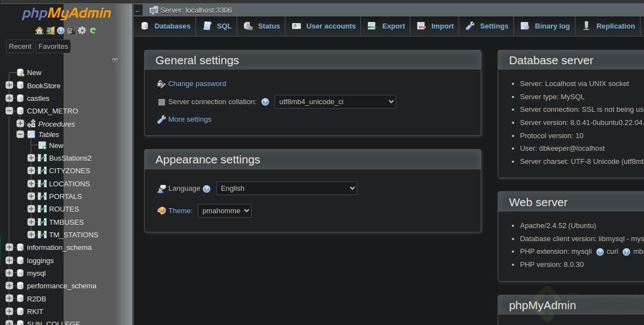Viewport: 644px width, 325px height.
Task: Click the new table icon under Tables
Action: coord(42,145)
